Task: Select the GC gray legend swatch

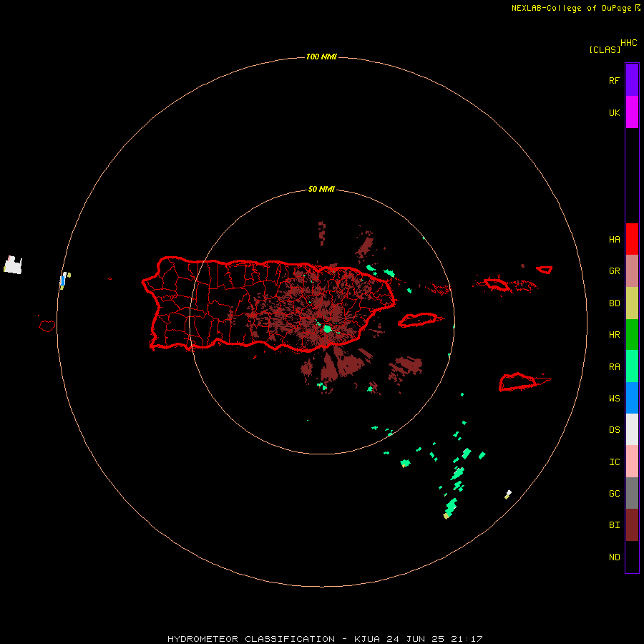Action: (x=632, y=493)
